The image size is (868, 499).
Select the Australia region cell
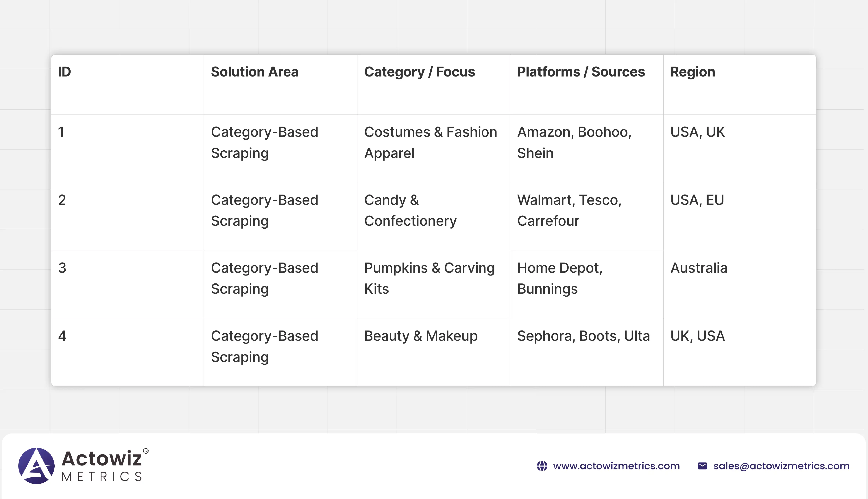(699, 268)
